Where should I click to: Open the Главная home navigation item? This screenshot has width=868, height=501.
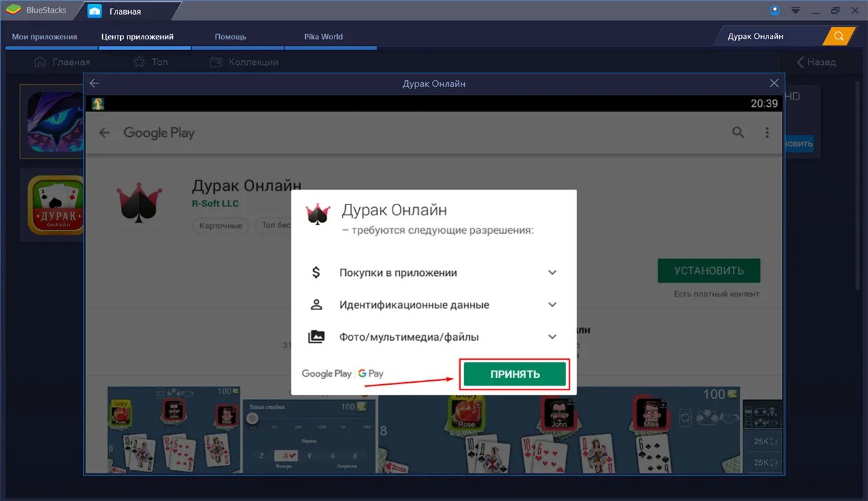62,61
